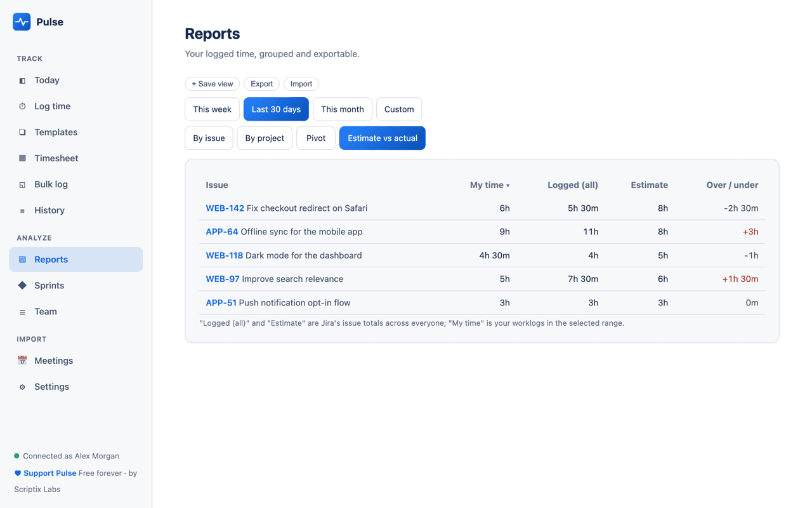The height and width of the screenshot is (508, 812).
Task: Click the +1h 30m value for WEB-97
Action: [740, 279]
